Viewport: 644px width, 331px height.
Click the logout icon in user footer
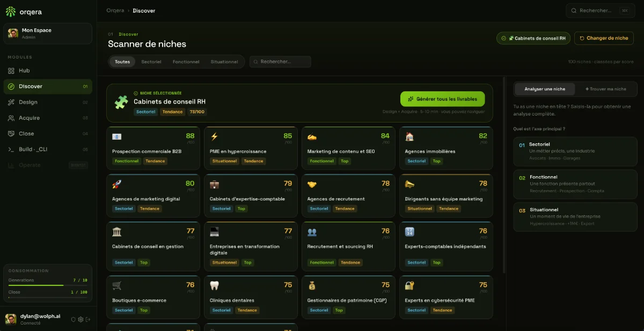pos(88,319)
